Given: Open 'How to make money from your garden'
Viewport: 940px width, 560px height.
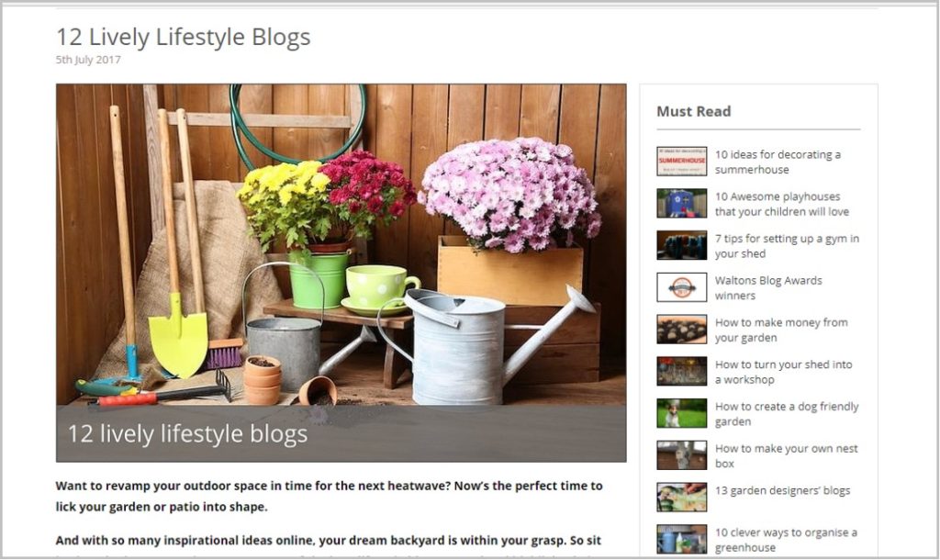Looking at the screenshot, I should (x=781, y=330).
